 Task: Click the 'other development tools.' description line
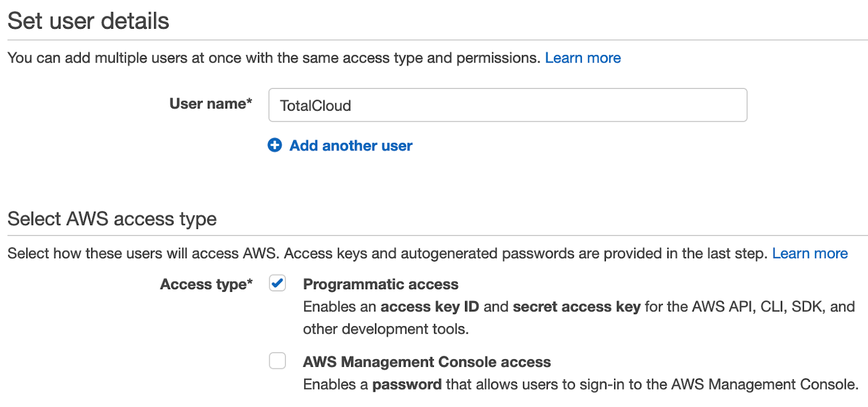tap(385, 329)
